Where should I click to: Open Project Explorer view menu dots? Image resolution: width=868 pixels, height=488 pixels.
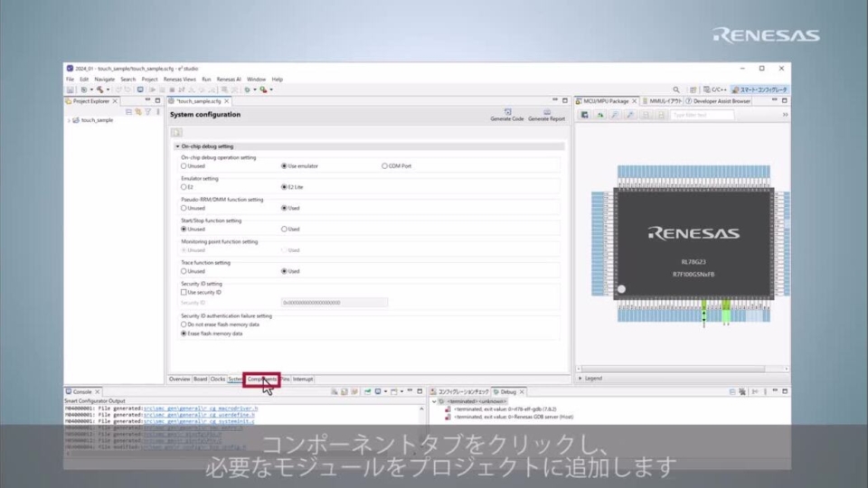click(x=157, y=112)
